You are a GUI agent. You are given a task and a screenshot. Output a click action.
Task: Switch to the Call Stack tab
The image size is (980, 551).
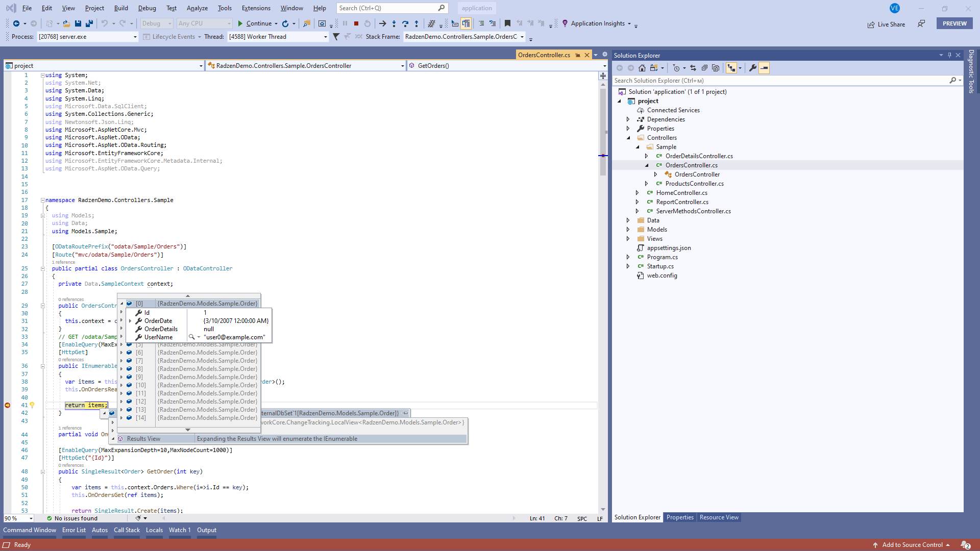coord(127,530)
